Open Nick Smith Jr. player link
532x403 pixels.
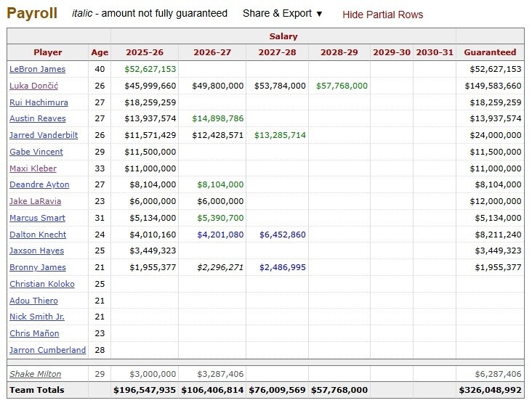37,317
